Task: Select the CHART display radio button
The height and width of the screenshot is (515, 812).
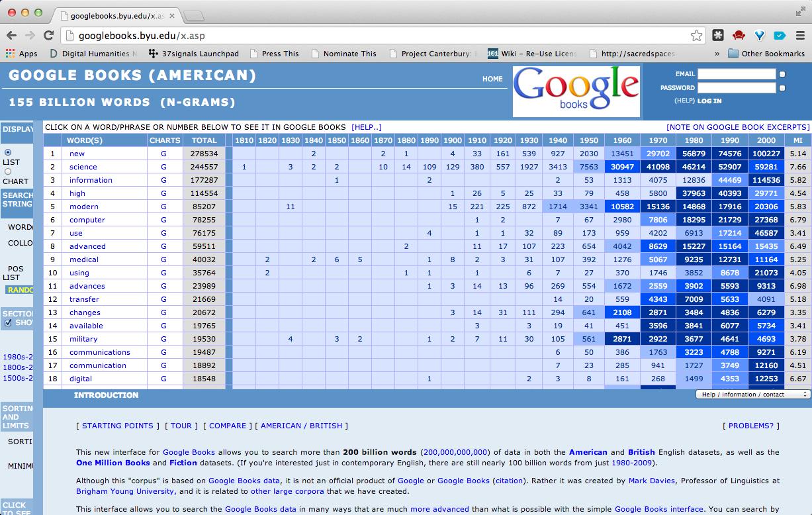Action: tap(8, 171)
